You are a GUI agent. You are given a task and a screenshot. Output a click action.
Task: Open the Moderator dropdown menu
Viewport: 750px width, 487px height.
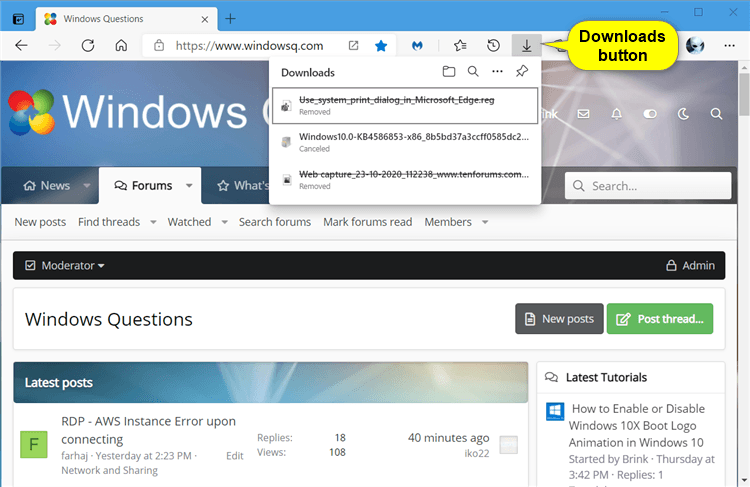pos(65,266)
